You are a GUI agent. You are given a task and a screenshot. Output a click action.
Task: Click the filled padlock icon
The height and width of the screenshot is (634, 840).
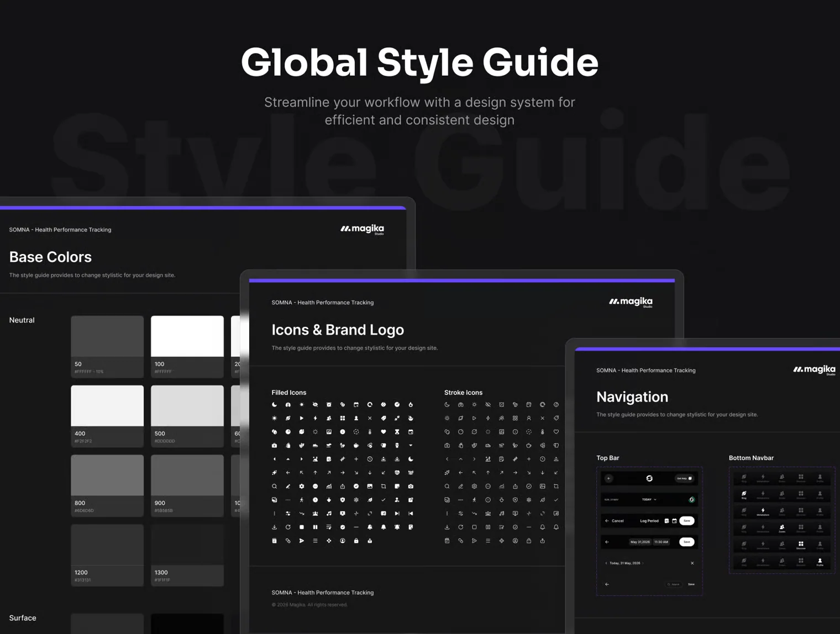tap(356, 541)
